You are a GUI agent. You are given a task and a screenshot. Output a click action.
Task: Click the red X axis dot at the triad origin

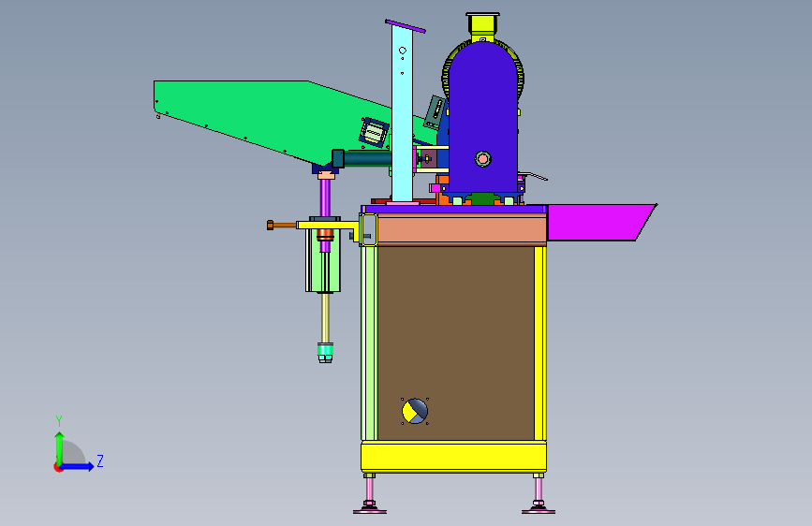click(x=57, y=468)
